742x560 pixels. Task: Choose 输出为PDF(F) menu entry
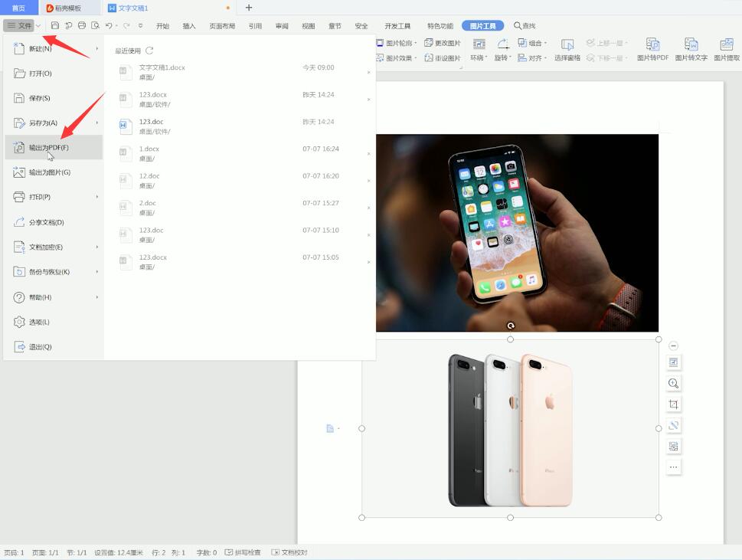(x=53, y=147)
